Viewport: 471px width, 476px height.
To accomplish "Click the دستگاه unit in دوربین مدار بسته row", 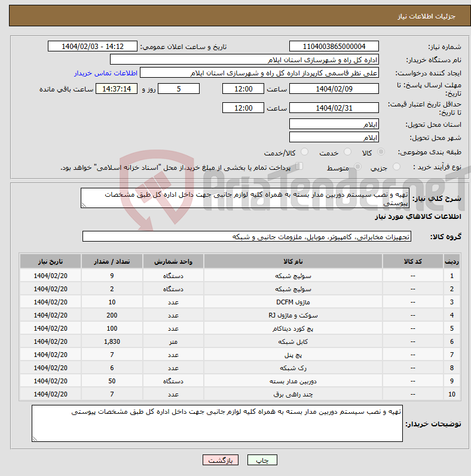I will (x=173, y=381).
